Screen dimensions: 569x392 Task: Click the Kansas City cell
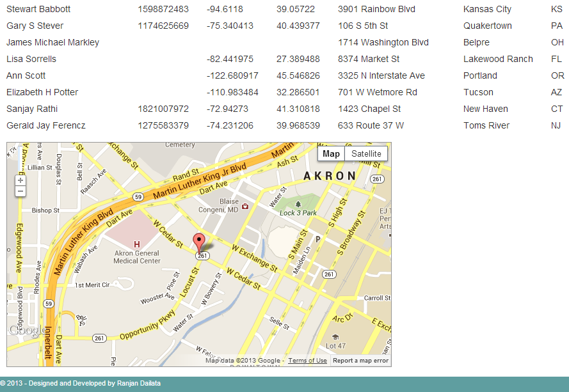pyautogui.click(x=487, y=9)
